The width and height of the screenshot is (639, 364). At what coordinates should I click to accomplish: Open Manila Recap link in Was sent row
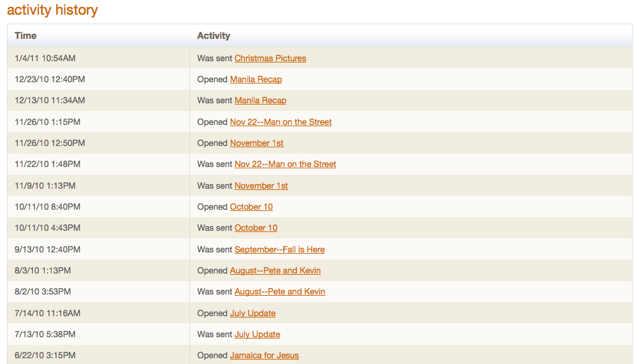coord(260,101)
